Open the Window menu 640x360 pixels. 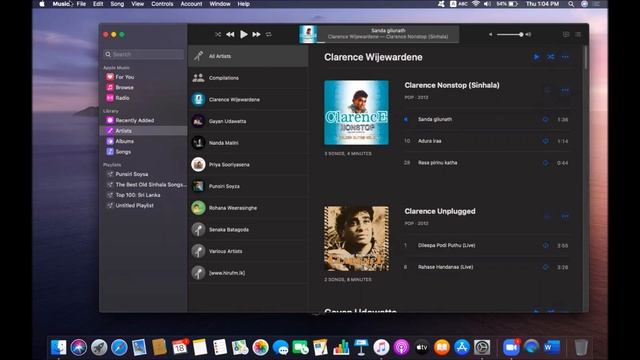tap(220, 4)
